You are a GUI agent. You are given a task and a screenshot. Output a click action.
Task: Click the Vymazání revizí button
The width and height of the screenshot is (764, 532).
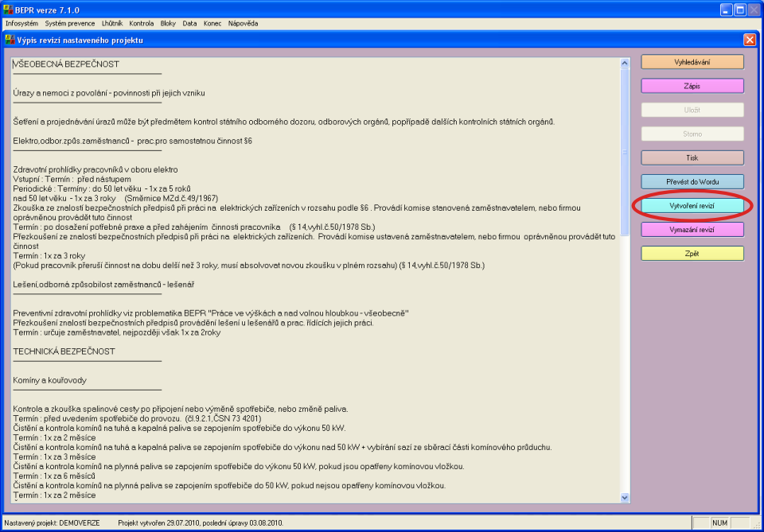pyautogui.click(x=692, y=229)
